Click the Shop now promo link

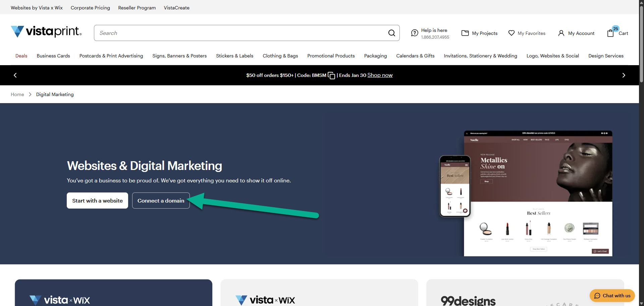(x=380, y=75)
